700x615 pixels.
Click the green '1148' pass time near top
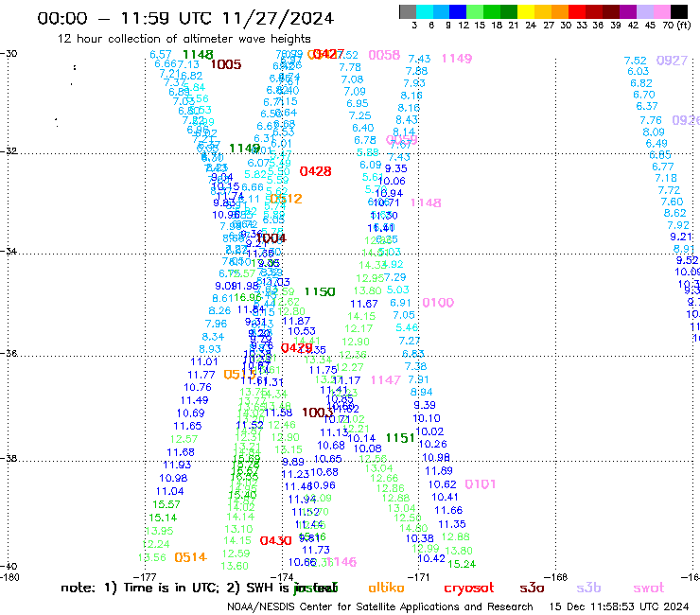(x=199, y=55)
